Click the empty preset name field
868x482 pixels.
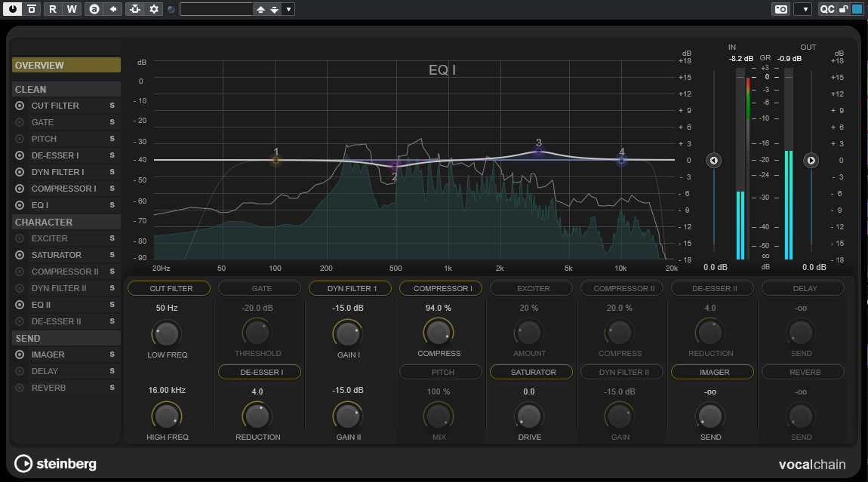click(x=217, y=9)
